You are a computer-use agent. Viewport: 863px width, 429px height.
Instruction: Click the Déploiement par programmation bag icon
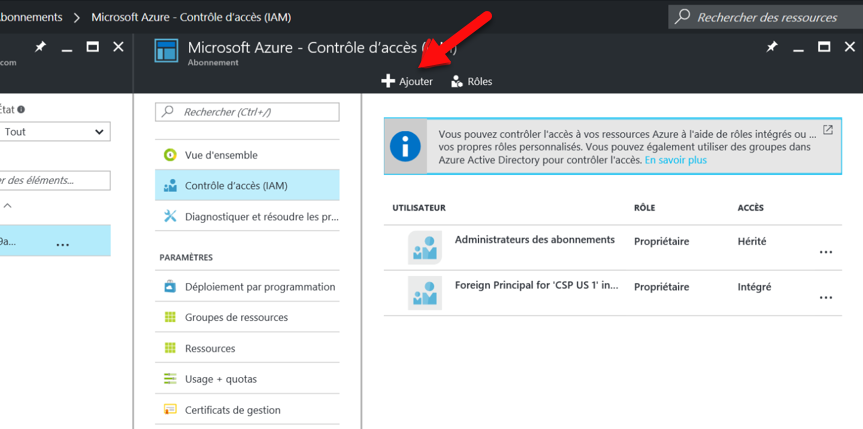click(170, 286)
